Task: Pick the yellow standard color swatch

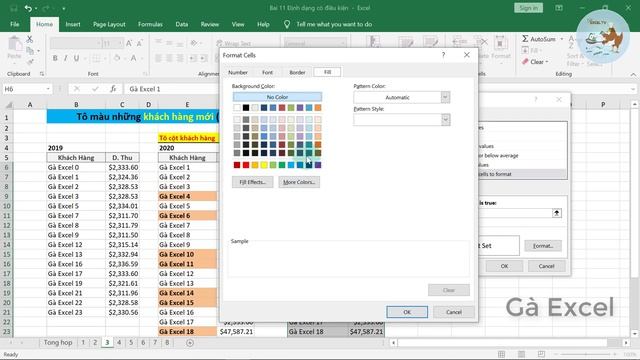Action: coord(264,165)
